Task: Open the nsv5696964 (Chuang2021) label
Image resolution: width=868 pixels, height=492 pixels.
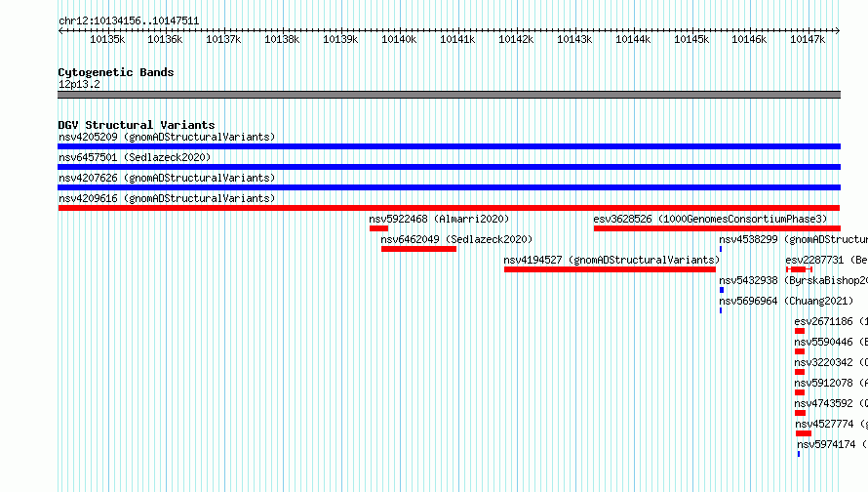Action: [786, 301]
